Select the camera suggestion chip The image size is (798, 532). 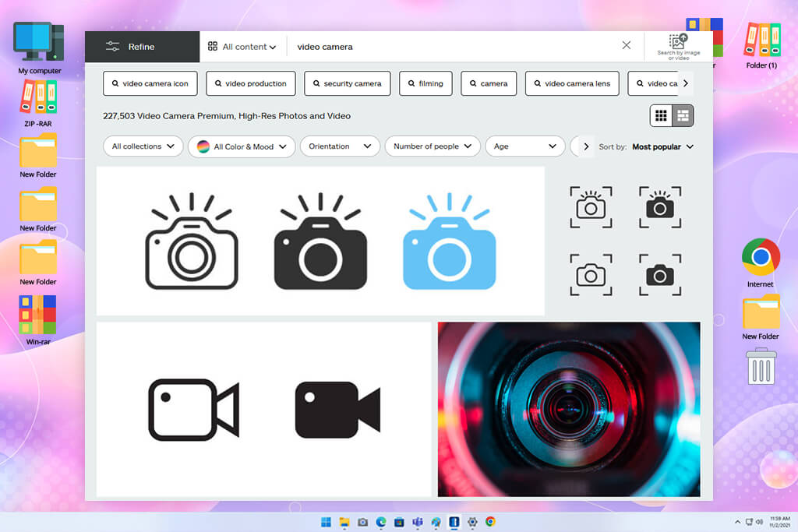(489, 83)
